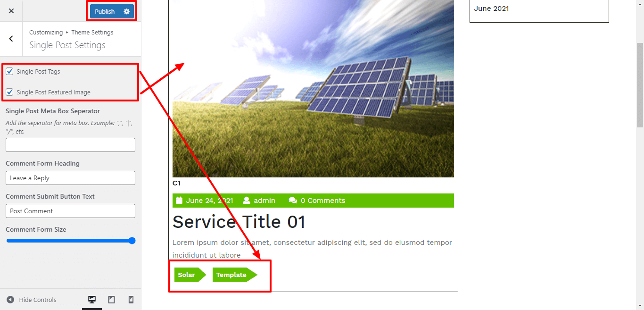
Task: Toggle Single Post Featured Image checkbox
Action: click(9, 92)
